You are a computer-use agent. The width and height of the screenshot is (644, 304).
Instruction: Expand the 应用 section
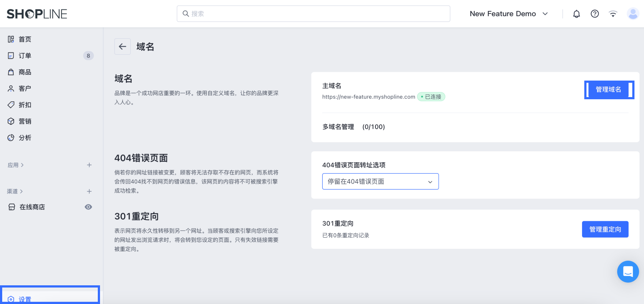16,165
